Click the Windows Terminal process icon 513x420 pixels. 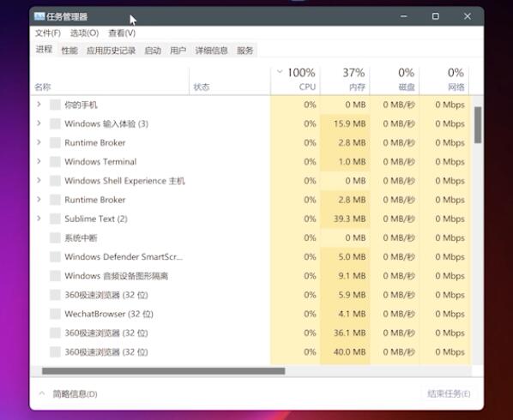pyautogui.click(x=55, y=162)
